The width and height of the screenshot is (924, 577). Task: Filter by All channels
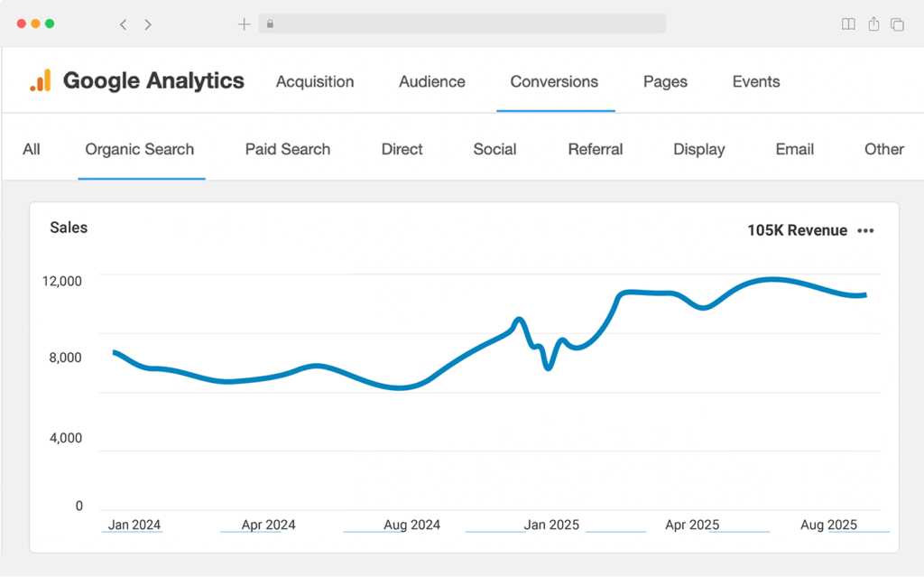(x=32, y=149)
